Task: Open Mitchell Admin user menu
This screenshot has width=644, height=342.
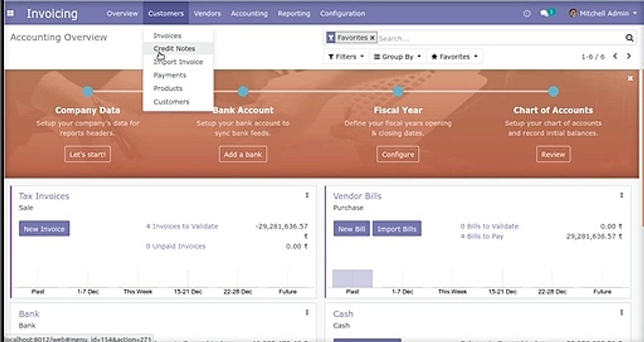Action: (603, 13)
